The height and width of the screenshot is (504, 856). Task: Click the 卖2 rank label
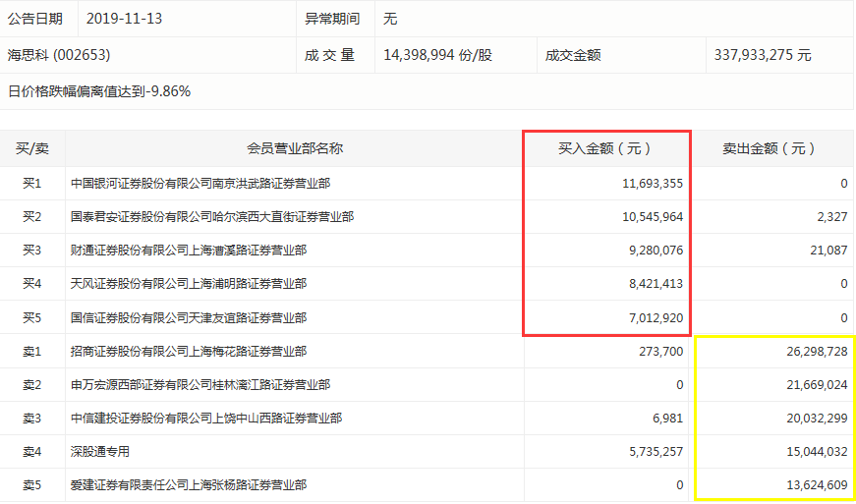pyautogui.click(x=31, y=385)
